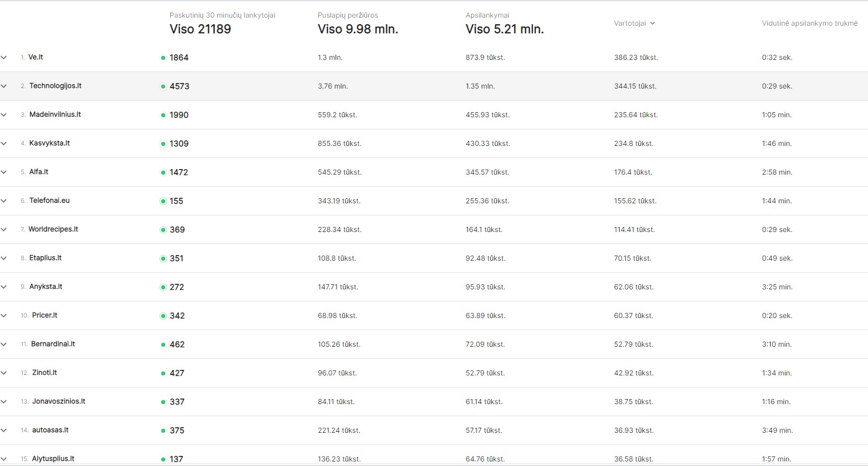Expand the Alfa.lt row chevron
The image size is (868, 466).
[x=4, y=172]
